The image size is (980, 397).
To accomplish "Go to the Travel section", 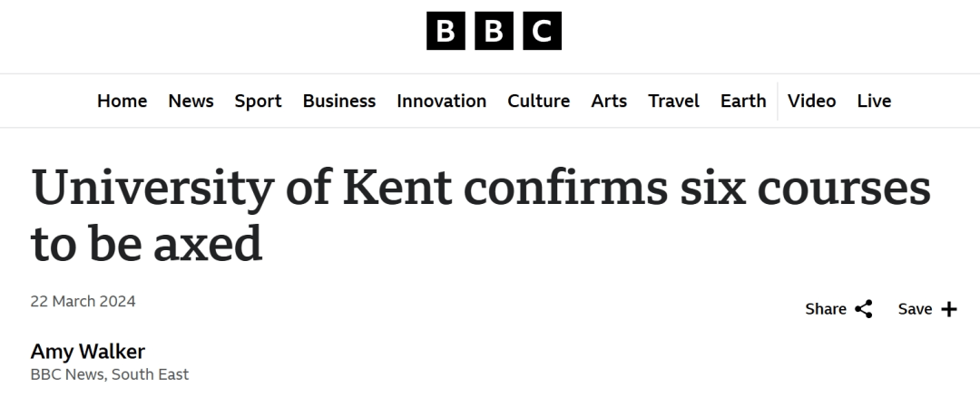I will 673,101.
